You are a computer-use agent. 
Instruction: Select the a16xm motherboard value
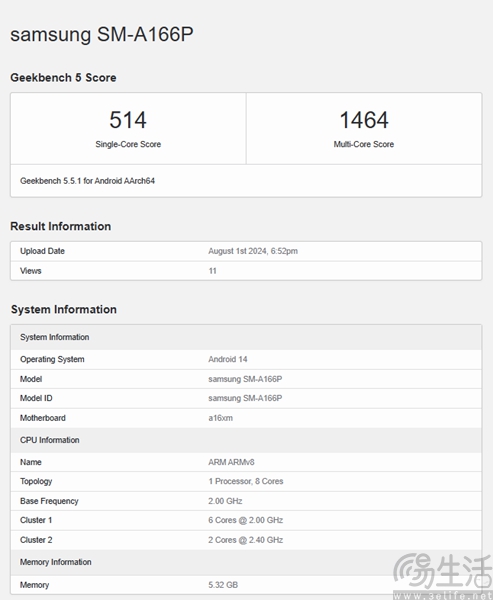click(x=220, y=418)
